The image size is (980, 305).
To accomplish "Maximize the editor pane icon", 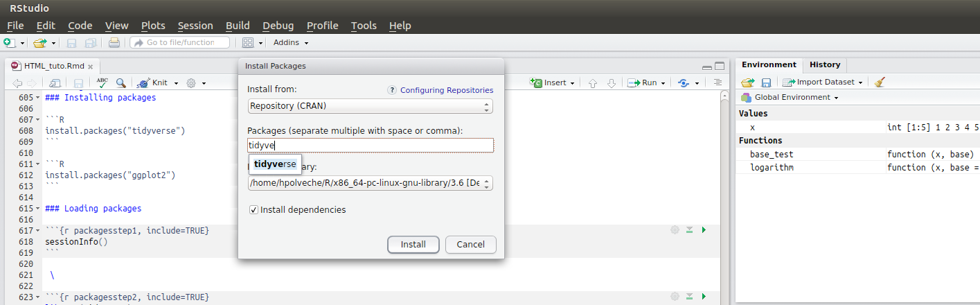I will click(x=720, y=67).
